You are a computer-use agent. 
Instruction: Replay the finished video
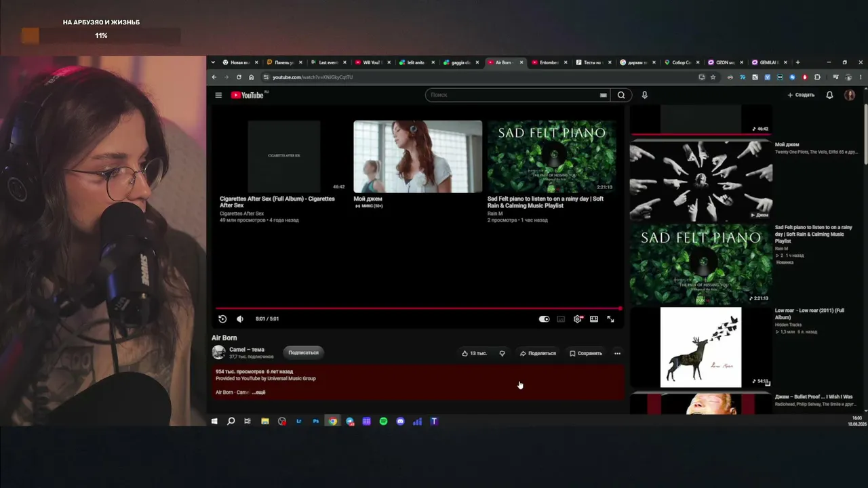pyautogui.click(x=222, y=319)
